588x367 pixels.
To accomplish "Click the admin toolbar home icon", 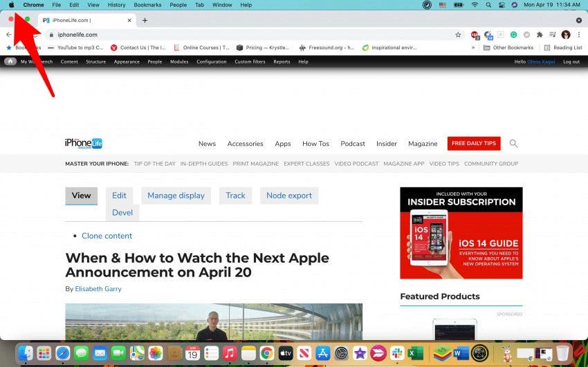I will pos(10,62).
